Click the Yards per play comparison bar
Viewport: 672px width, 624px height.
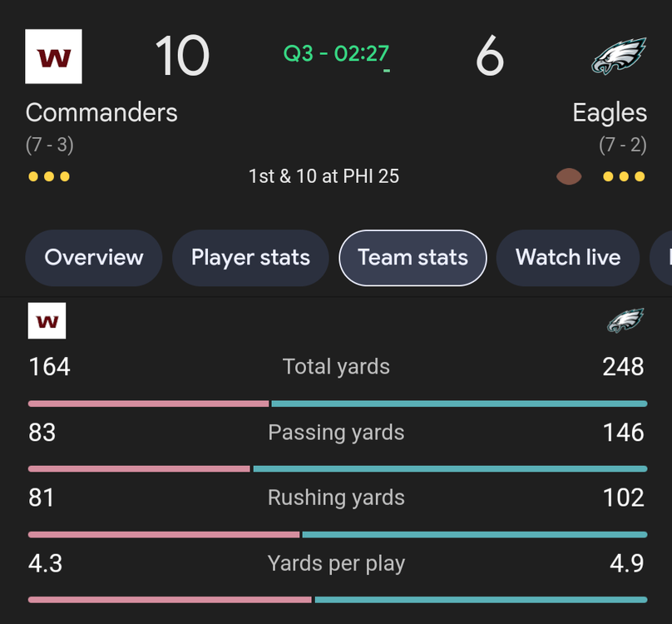(337, 599)
